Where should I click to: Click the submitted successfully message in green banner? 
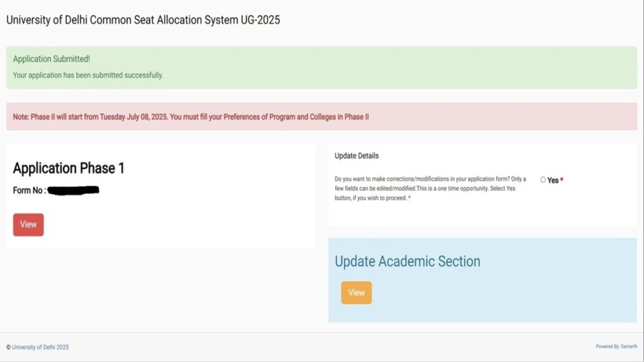pyautogui.click(x=88, y=75)
